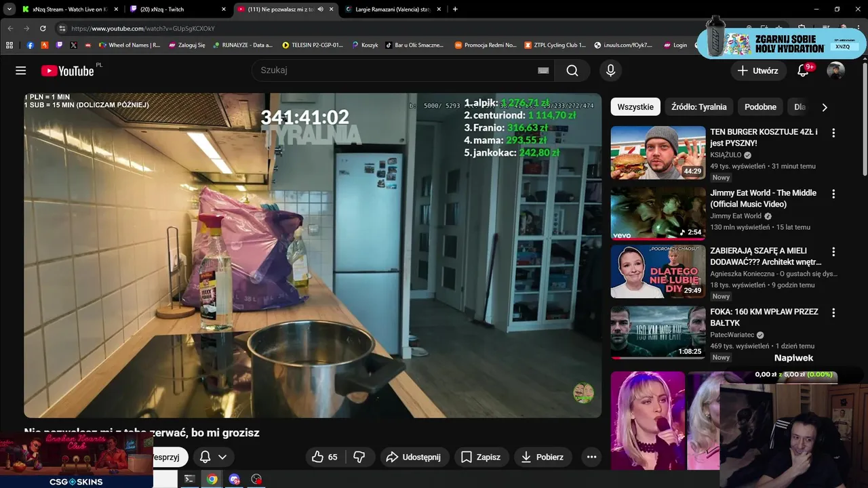This screenshot has height=488, width=868.
Task: Open the on-screen keyboard icon in search box
Action: tap(543, 70)
